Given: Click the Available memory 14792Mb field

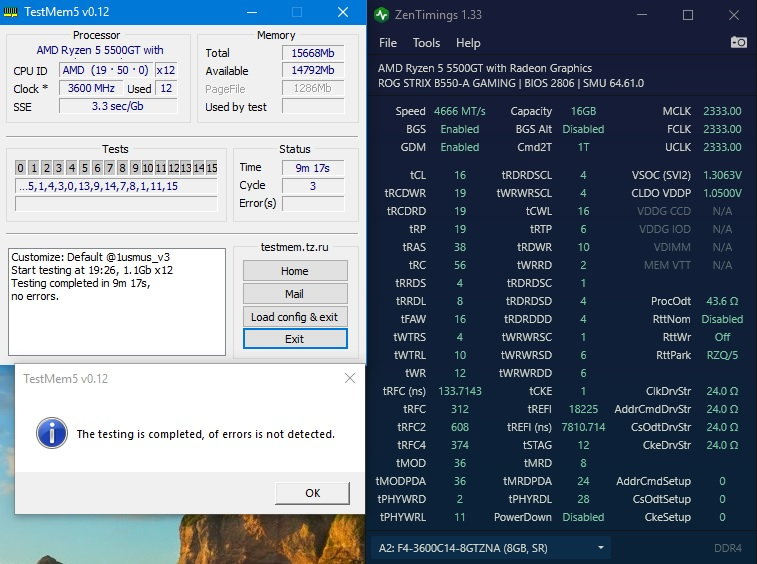Looking at the screenshot, I should point(313,70).
